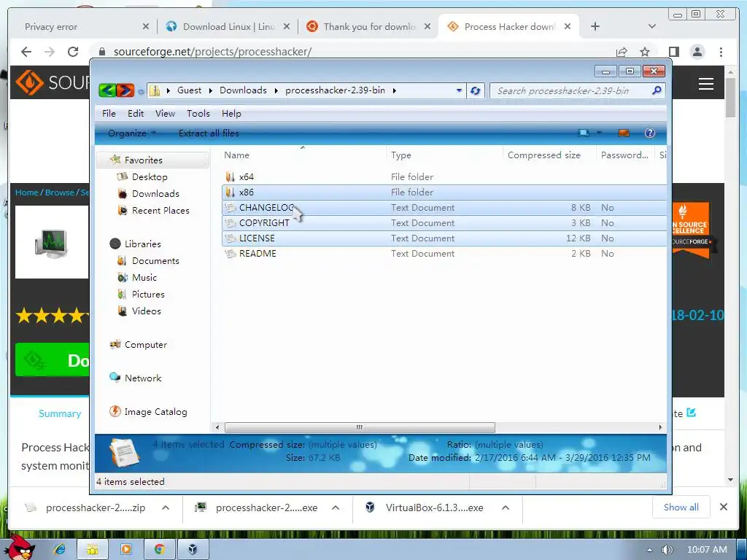Open Downloads in Favorites sidebar
This screenshot has width=747, height=560.
pyautogui.click(x=155, y=194)
